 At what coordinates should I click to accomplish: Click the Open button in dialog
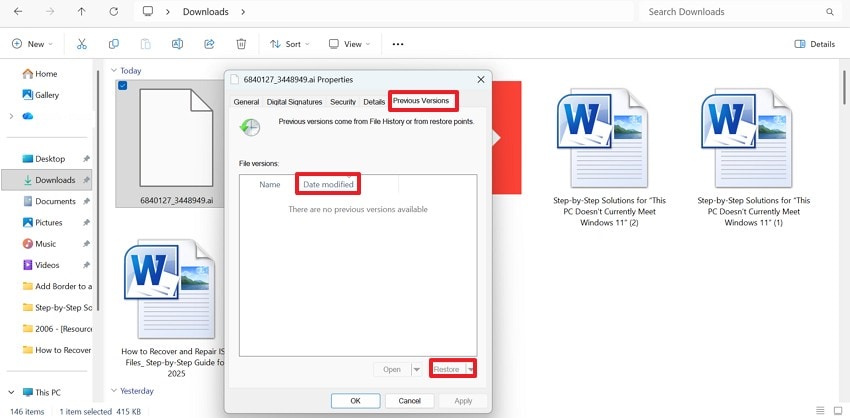tap(392, 370)
